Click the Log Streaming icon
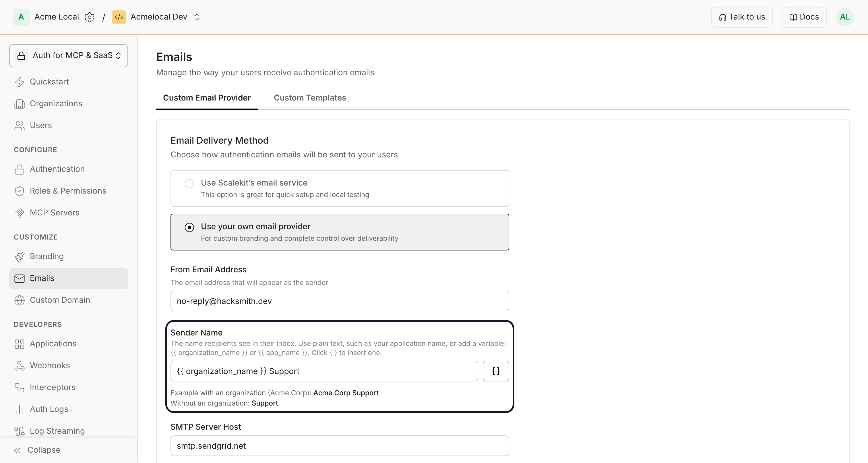 click(x=20, y=431)
